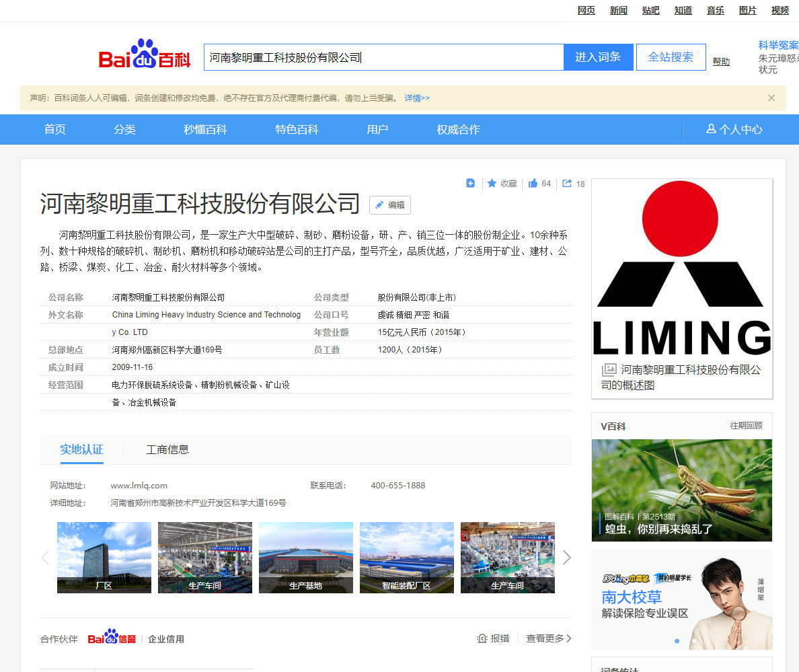Click the www.lmlq.com website address
Image resolution: width=799 pixels, height=672 pixels.
click(x=139, y=486)
